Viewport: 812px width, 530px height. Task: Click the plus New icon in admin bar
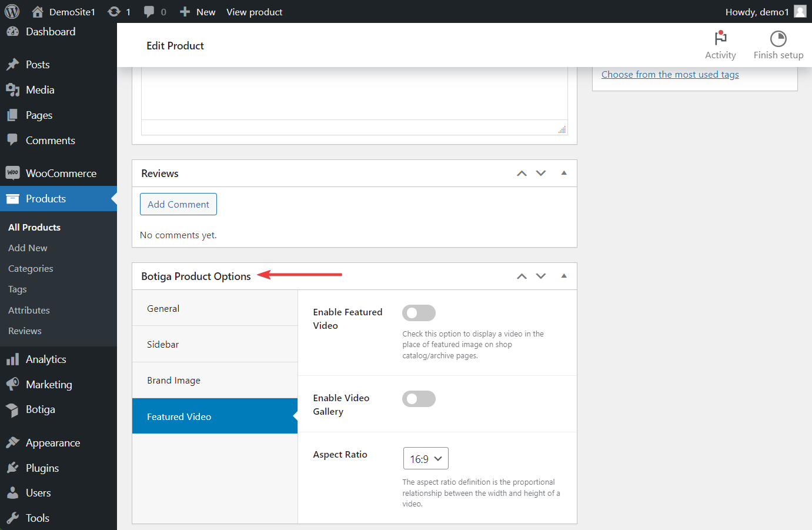[x=185, y=12]
